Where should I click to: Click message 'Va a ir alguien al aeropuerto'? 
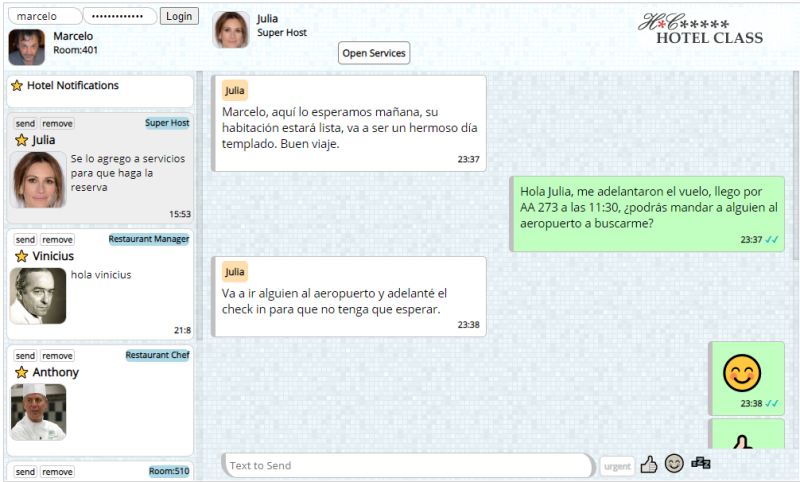click(x=349, y=296)
